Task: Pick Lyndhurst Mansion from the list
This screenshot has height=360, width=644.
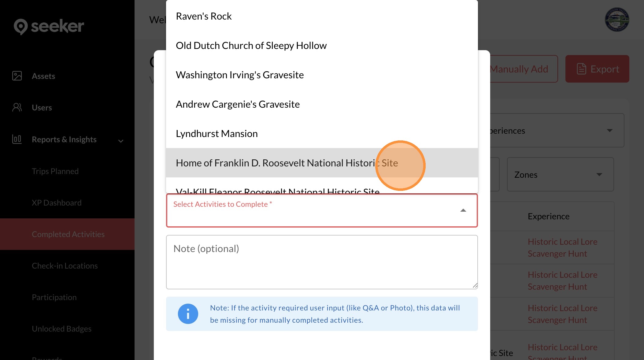Action: 217,134
